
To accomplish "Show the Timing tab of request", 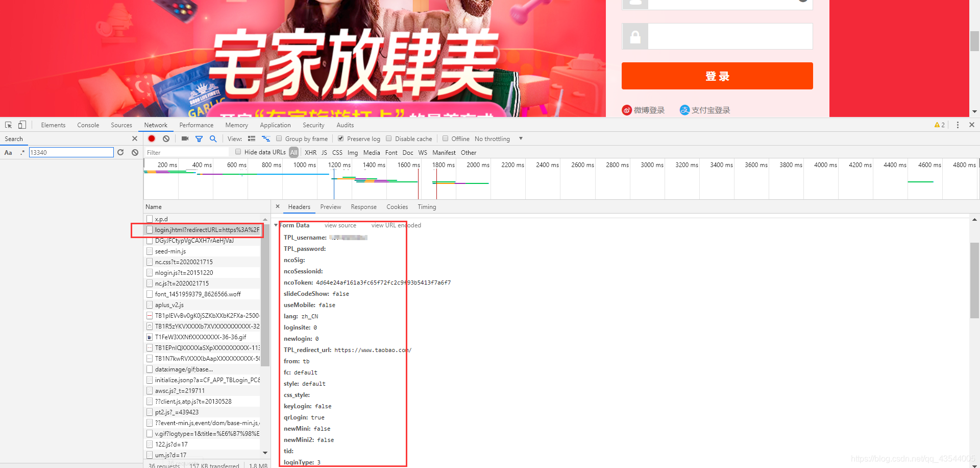I will (x=427, y=207).
